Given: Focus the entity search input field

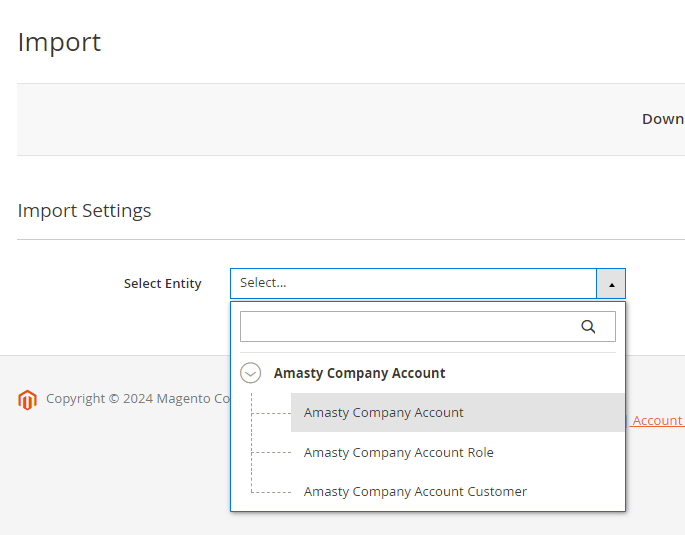Looking at the screenshot, I should (x=428, y=327).
